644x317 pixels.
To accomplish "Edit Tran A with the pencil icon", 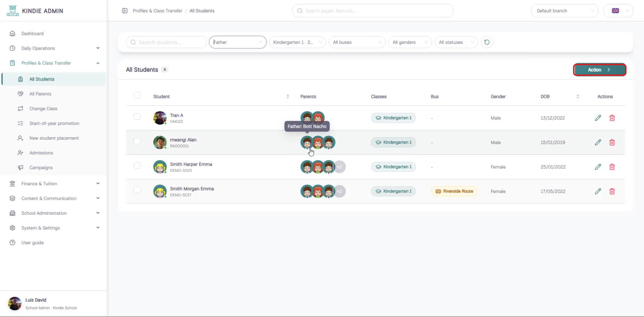I will pos(598,118).
